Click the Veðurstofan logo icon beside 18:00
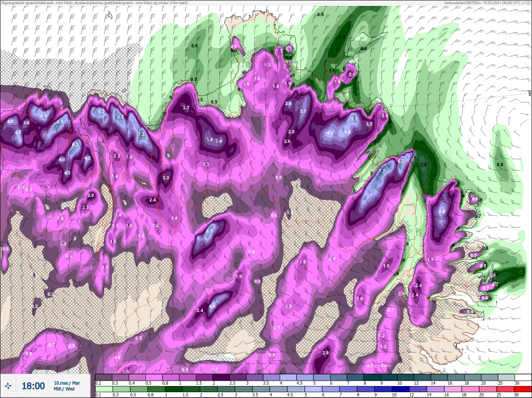The image size is (532, 398). tap(8, 386)
